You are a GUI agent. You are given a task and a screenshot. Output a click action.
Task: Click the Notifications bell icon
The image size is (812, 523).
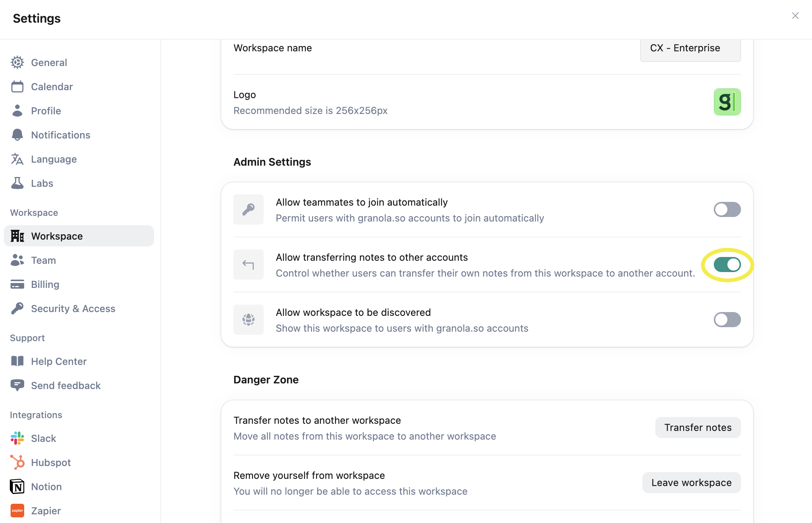[17, 135]
